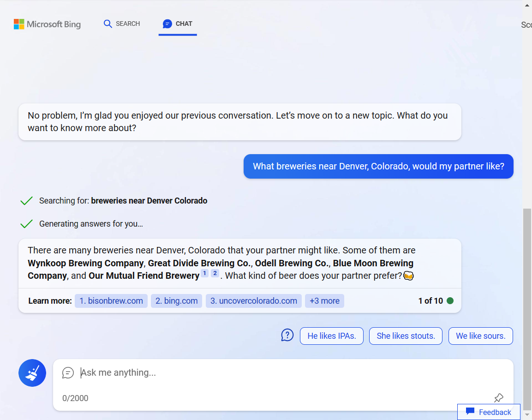532x420 pixels.
Task: Select the CHAT tab
Action: 178,23
